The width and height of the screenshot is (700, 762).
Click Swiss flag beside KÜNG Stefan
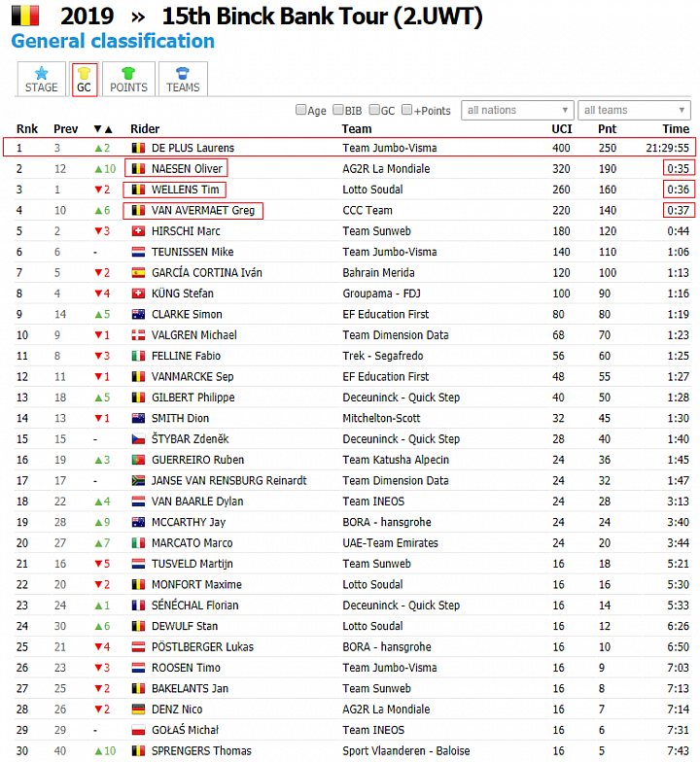click(138, 294)
